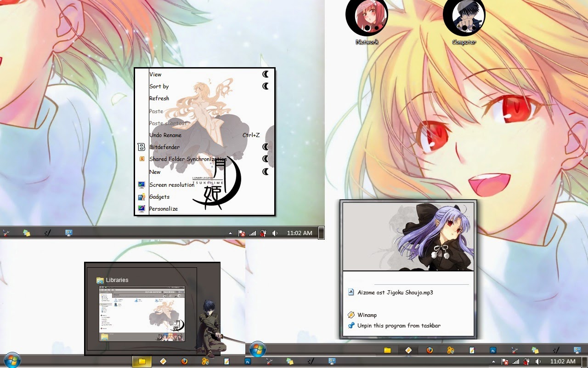
Task: Toggle speaker icon in taskbar below context menu
Action: coord(274,233)
